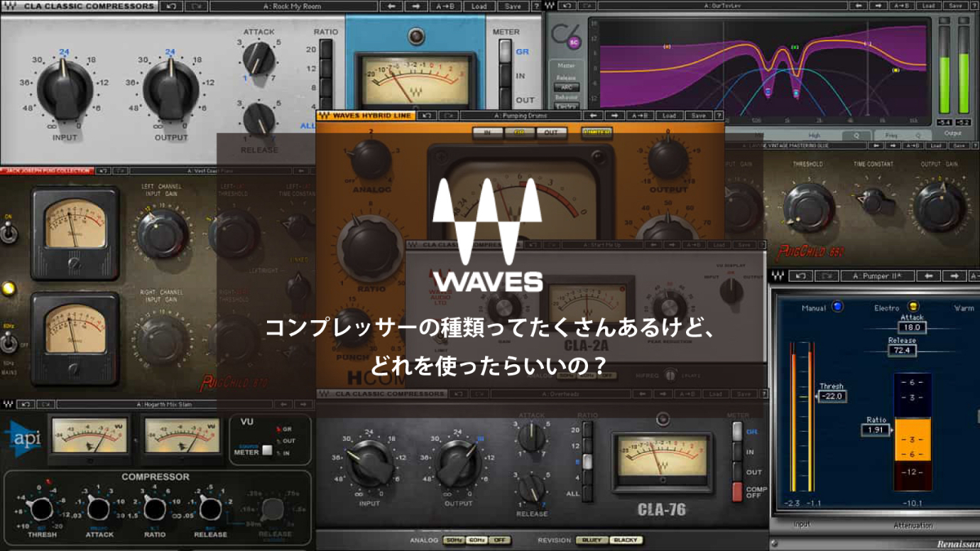Image resolution: width=980 pixels, height=551 pixels.
Task: Click Save in the CLA Classic Compressors toolbar
Action: pos(513,6)
